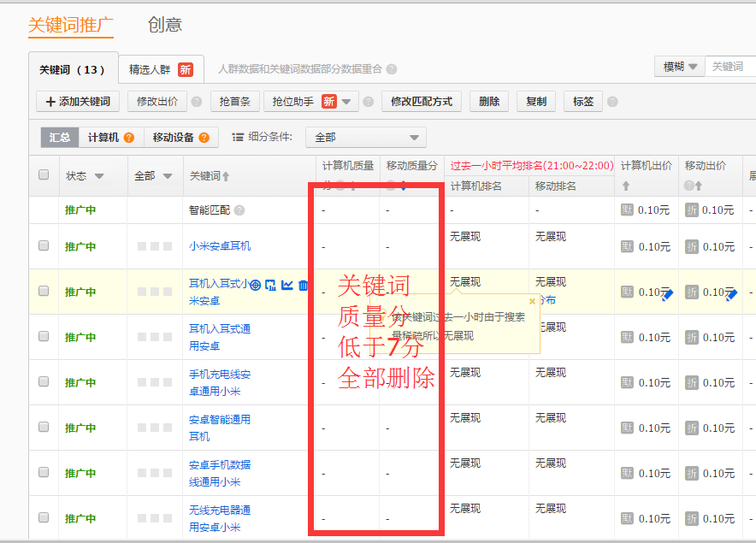The width and height of the screenshot is (756, 543).
Task: Check the box for 耳机入耳式小米安卓
Action: pyautogui.click(x=44, y=291)
